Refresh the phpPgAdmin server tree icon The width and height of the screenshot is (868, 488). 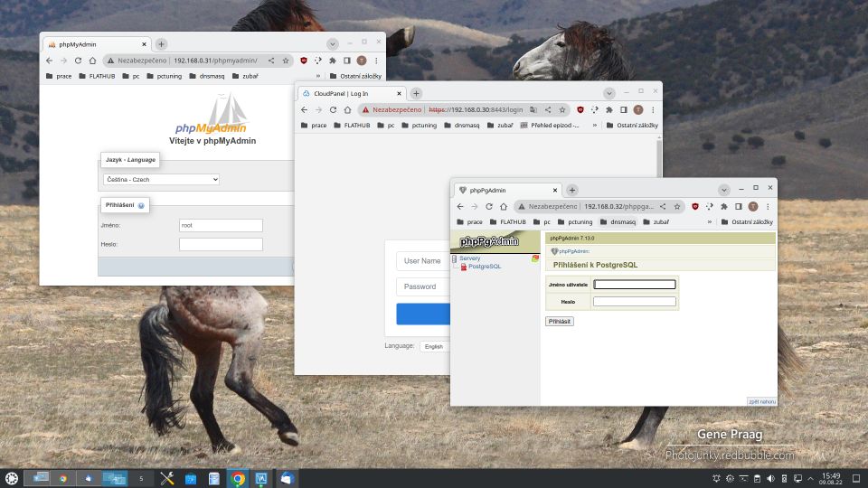(534, 258)
